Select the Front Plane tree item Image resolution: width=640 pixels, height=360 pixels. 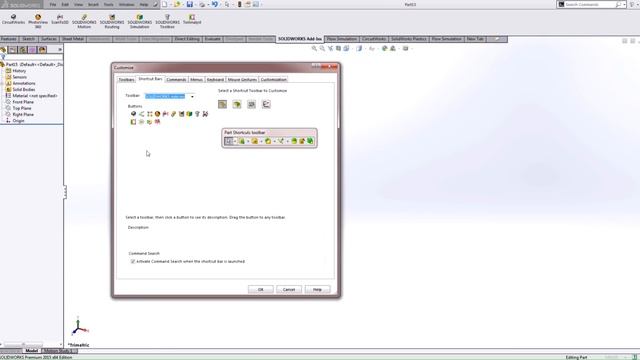(23, 102)
